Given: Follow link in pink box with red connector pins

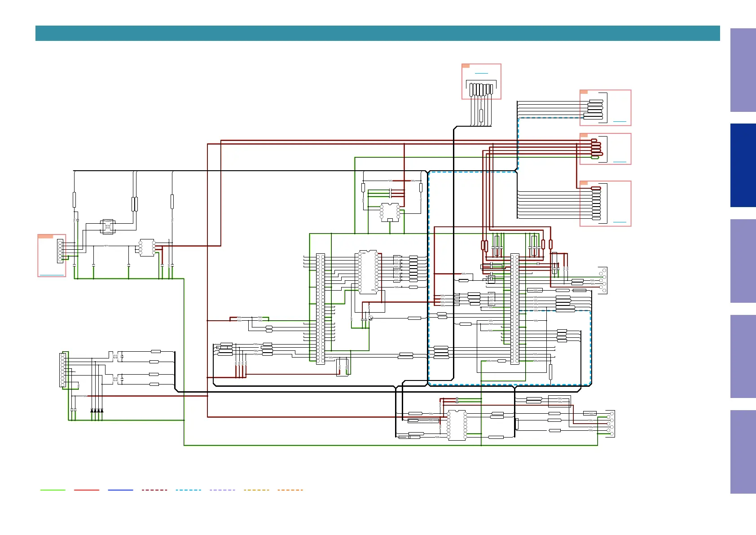Looking at the screenshot, I should [x=620, y=162].
